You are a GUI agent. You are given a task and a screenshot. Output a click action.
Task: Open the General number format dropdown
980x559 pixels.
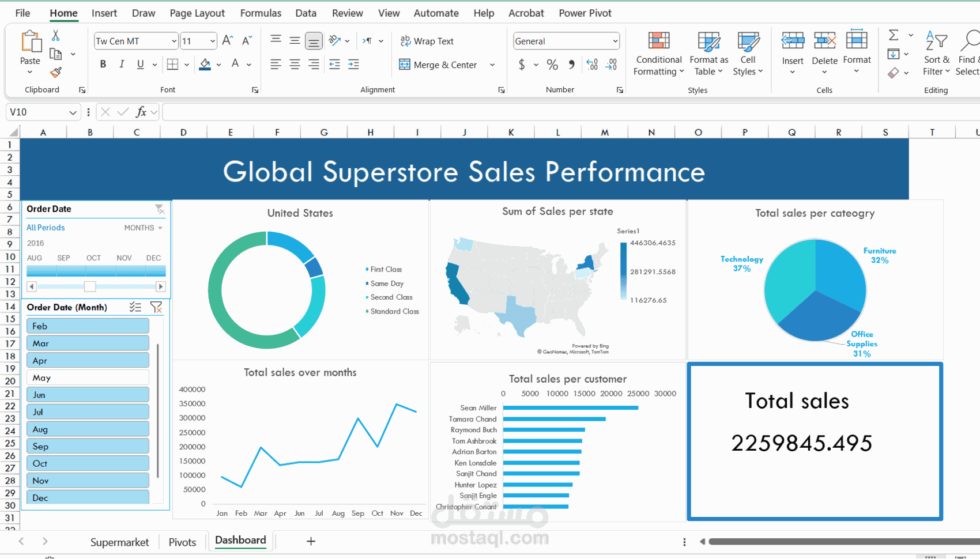(616, 41)
